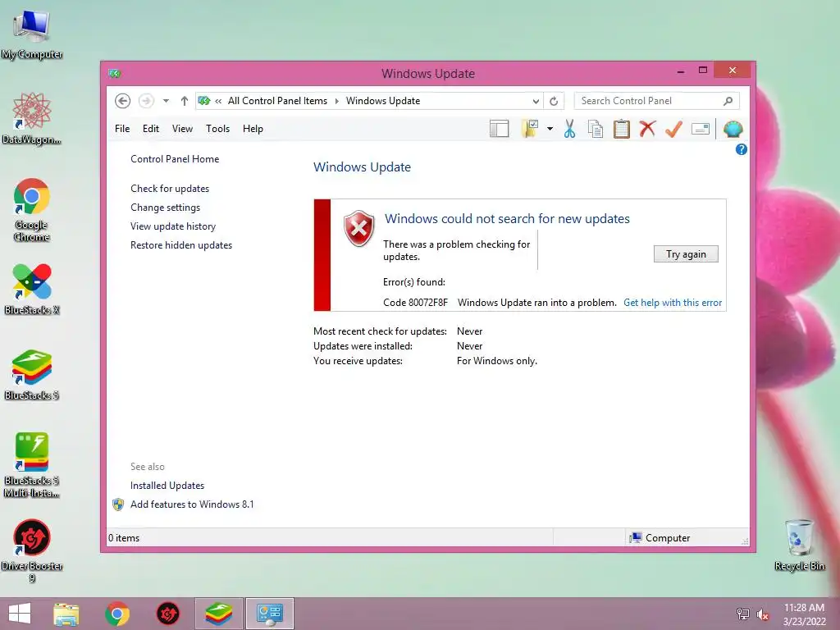
Task: Click the red Delete X icon
Action: click(x=647, y=128)
